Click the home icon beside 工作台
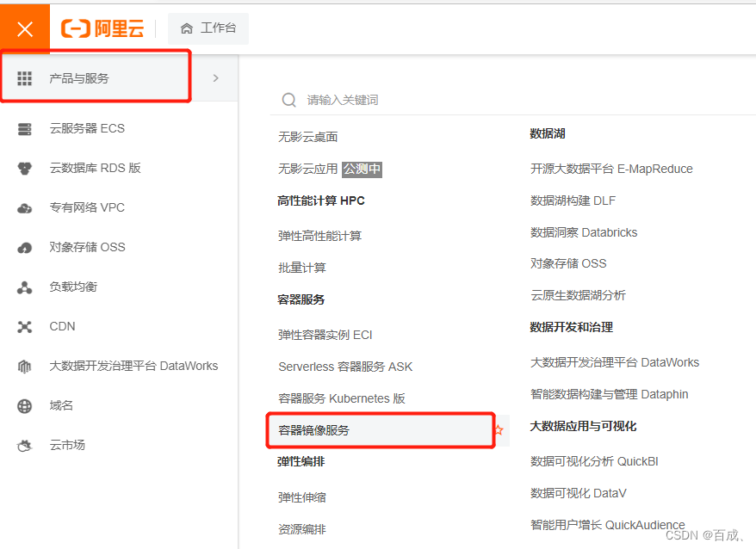Image resolution: width=756 pixels, height=549 pixels. coord(187,28)
